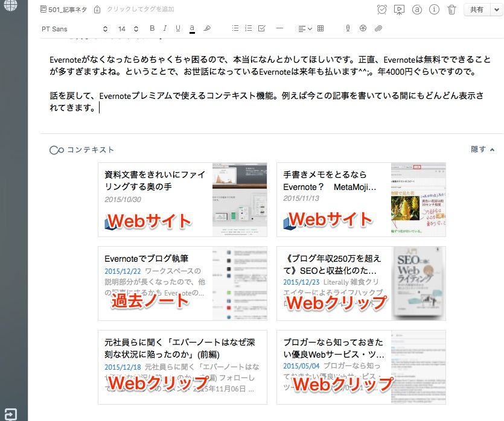The height and width of the screenshot is (421, 504).
Task: Open the 元社員らに聞く エバーノート article card
Action: point(182,367)
